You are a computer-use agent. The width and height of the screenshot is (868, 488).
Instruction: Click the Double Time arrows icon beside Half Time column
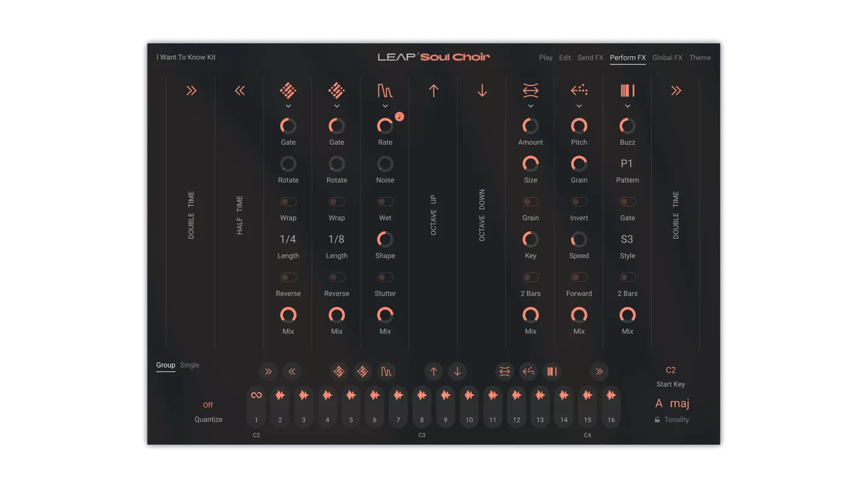(x=191, y=90)
